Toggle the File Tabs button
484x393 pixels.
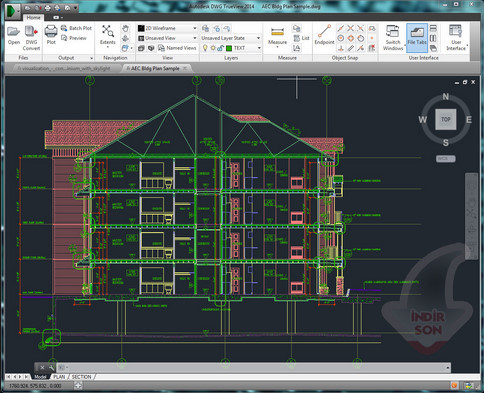tap(417, 38)
